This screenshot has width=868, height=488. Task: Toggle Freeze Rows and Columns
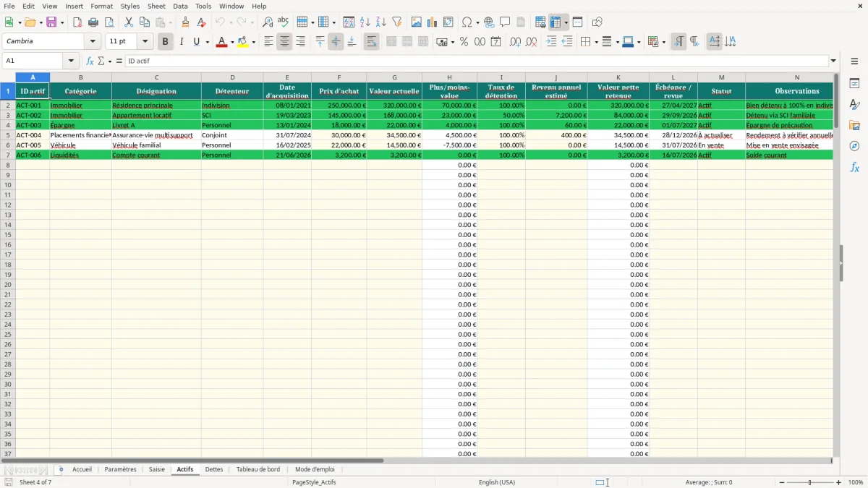coord(556,22)
